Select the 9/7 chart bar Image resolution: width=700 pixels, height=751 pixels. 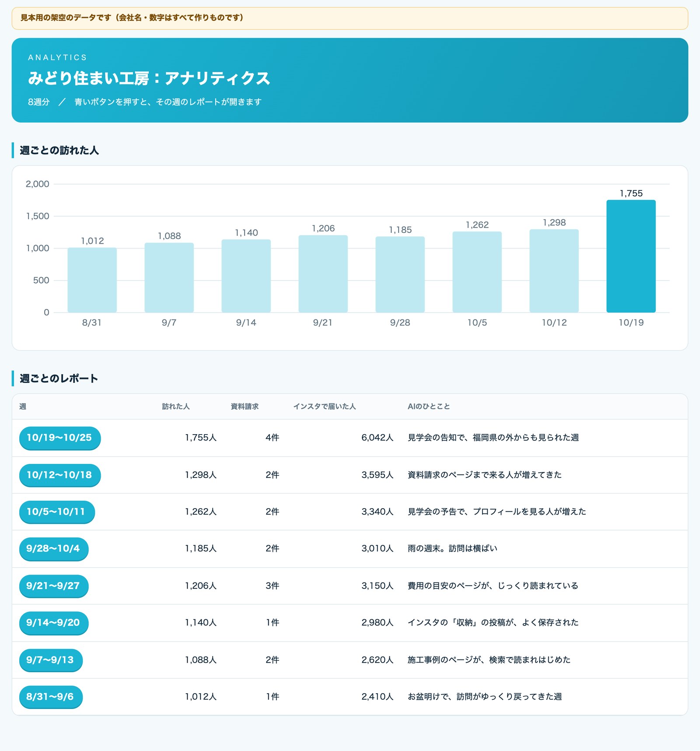point(169,277)
